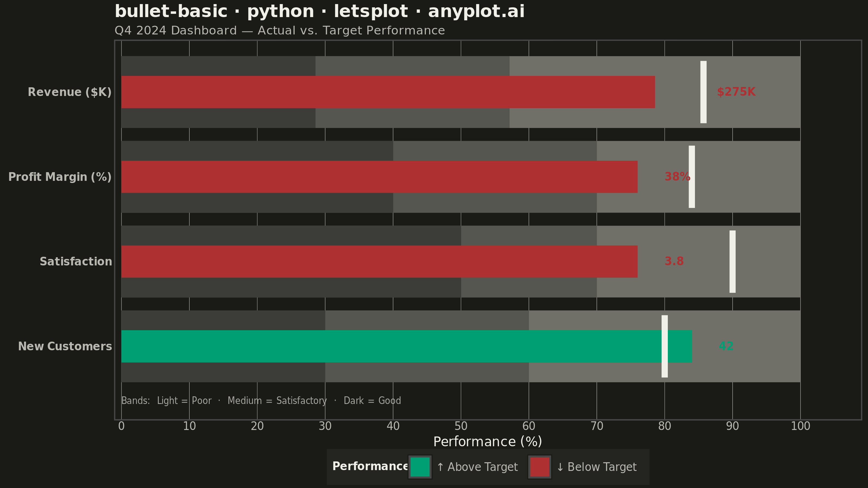Click the 3.8 value label
This screenshot has height=488, width=868.
pyautogui.click(x=674, y=261)
